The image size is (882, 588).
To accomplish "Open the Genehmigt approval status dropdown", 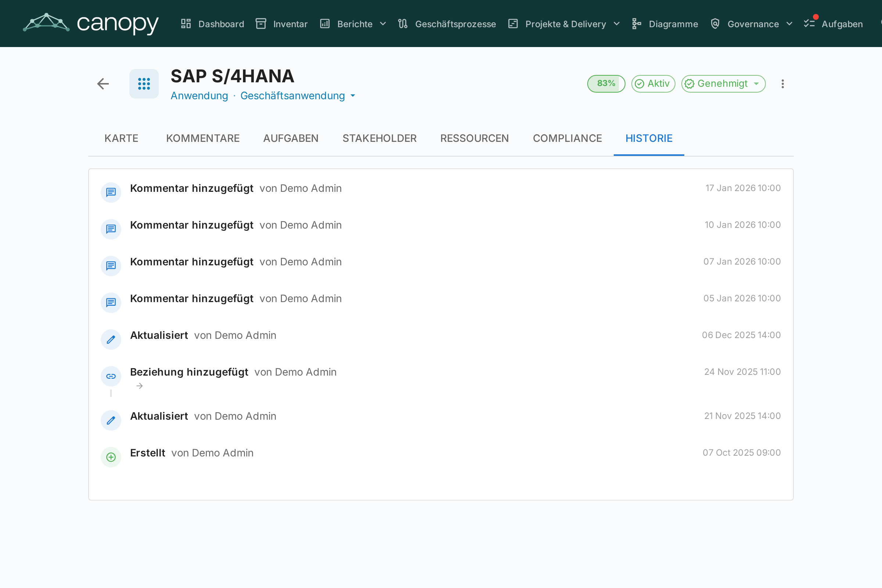I will (723, 84).
